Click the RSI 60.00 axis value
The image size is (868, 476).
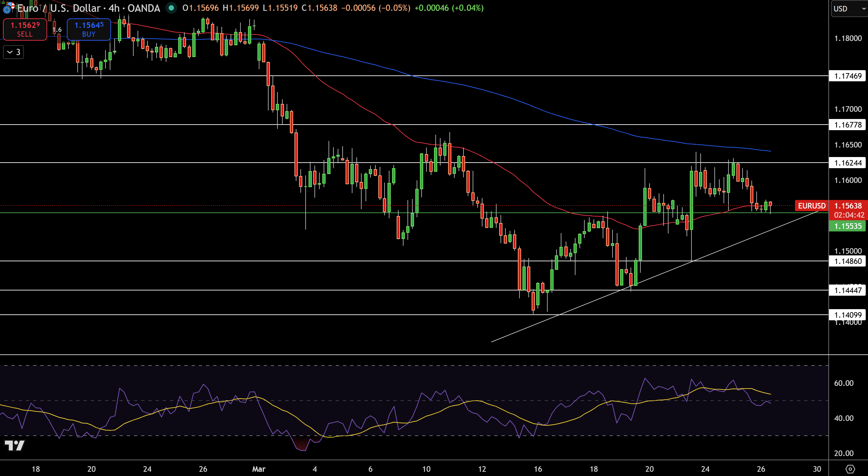pos(844,383)
